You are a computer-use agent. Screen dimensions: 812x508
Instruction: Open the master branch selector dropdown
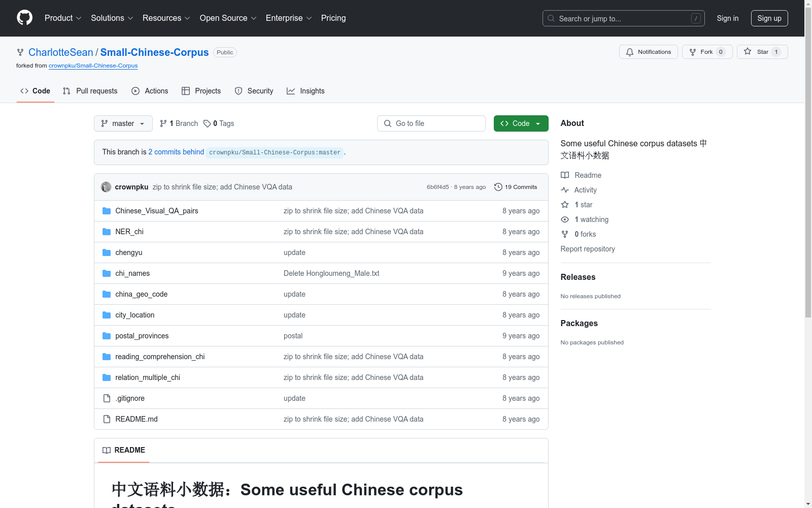(123, 123)
